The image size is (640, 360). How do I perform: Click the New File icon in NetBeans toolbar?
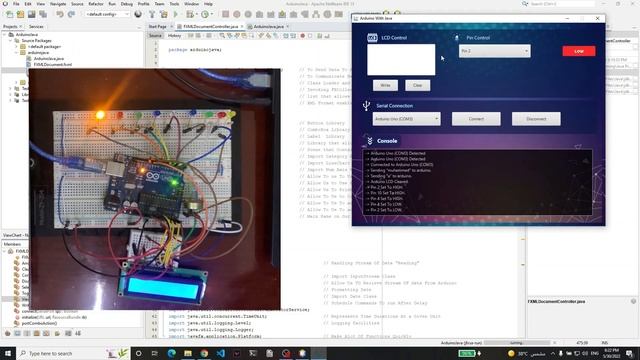(x=9, y=14)
